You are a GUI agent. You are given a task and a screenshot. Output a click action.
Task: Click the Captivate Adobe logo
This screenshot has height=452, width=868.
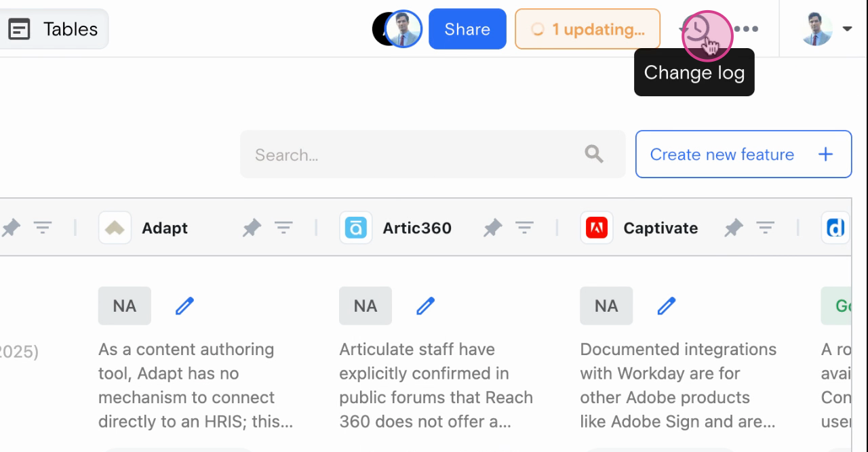597,228
